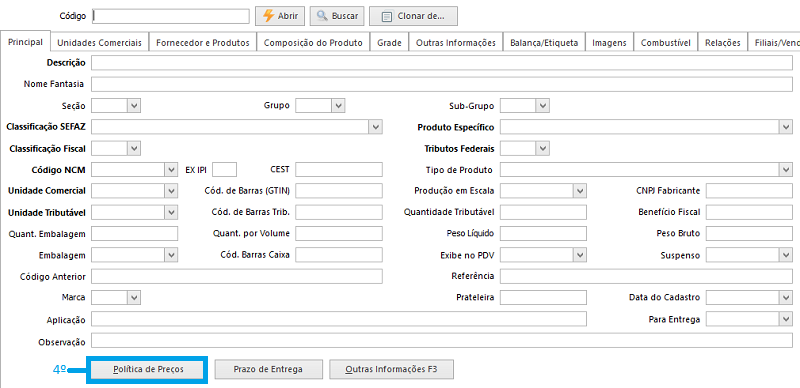Click the Referência field
Image resolution: width=800 pixels, height=388 pixels.
tap(646, 276)
